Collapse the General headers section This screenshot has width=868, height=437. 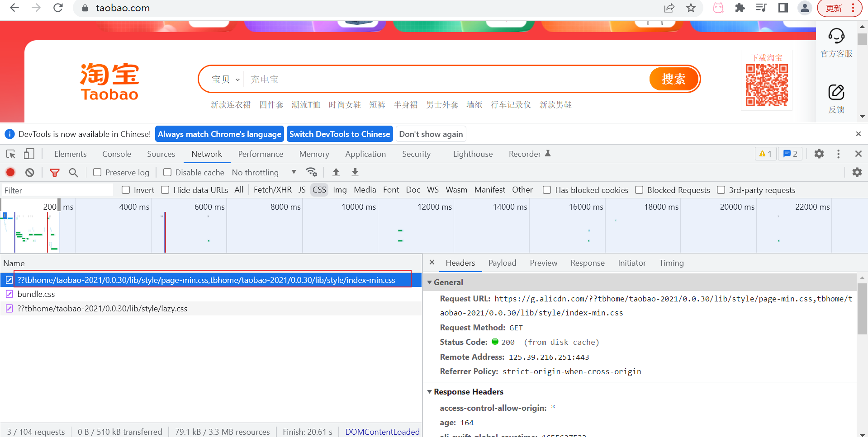pos(430,282)
